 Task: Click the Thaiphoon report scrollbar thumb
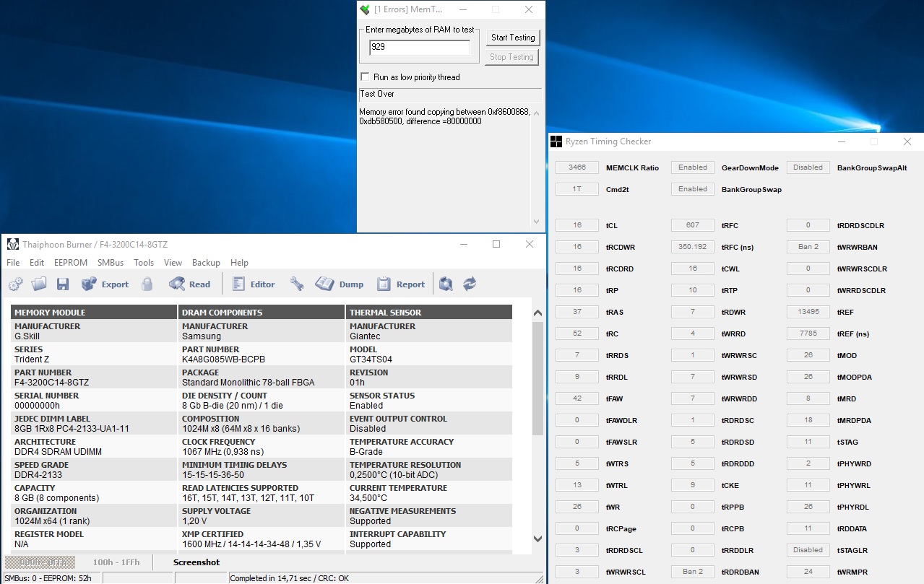point(537,379)
